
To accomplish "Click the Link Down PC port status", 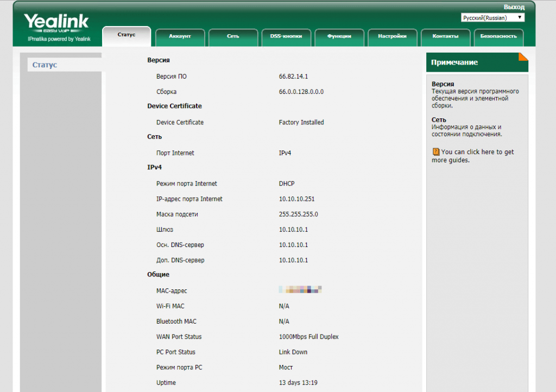I will tap(293, 352).
